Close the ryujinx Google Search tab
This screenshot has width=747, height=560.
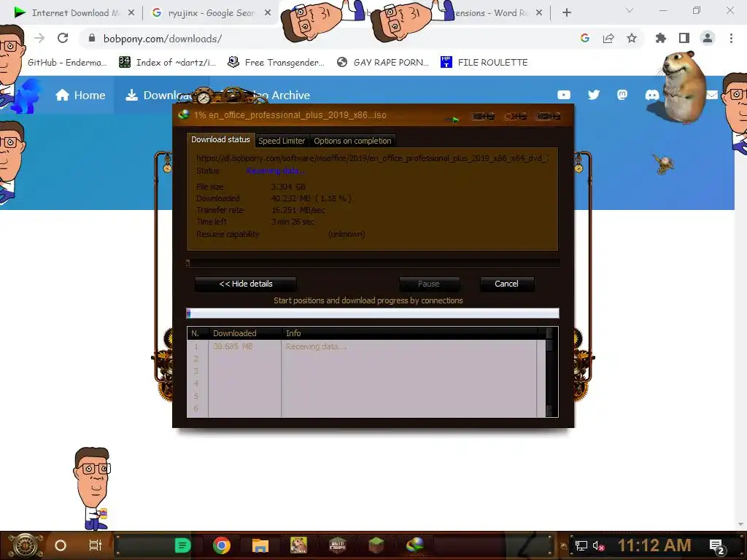pyautogui.click(x=268, y=13)
